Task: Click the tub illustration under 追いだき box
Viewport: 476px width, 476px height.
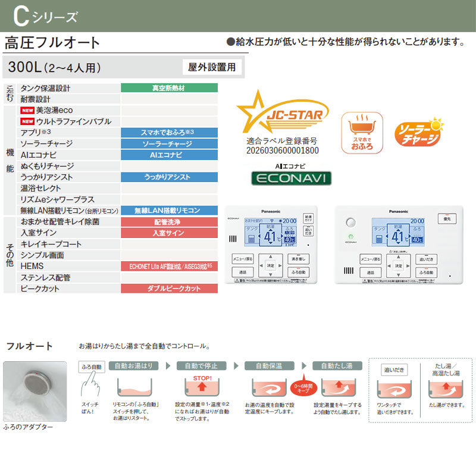Action: [394, 389]
